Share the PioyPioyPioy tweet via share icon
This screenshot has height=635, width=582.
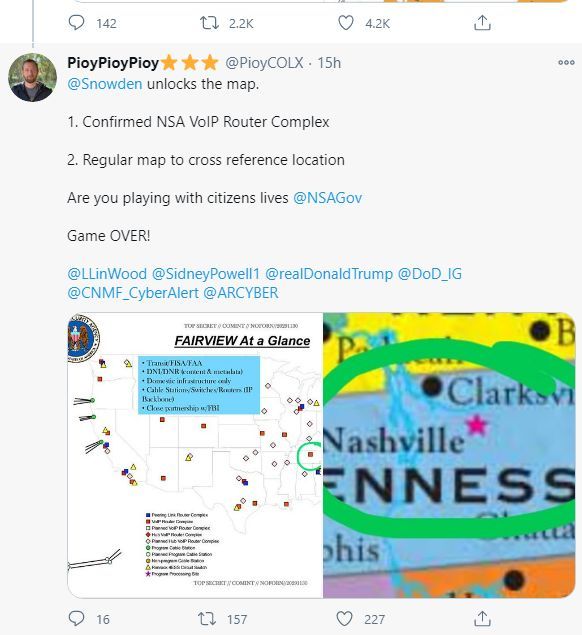point(482,618)
